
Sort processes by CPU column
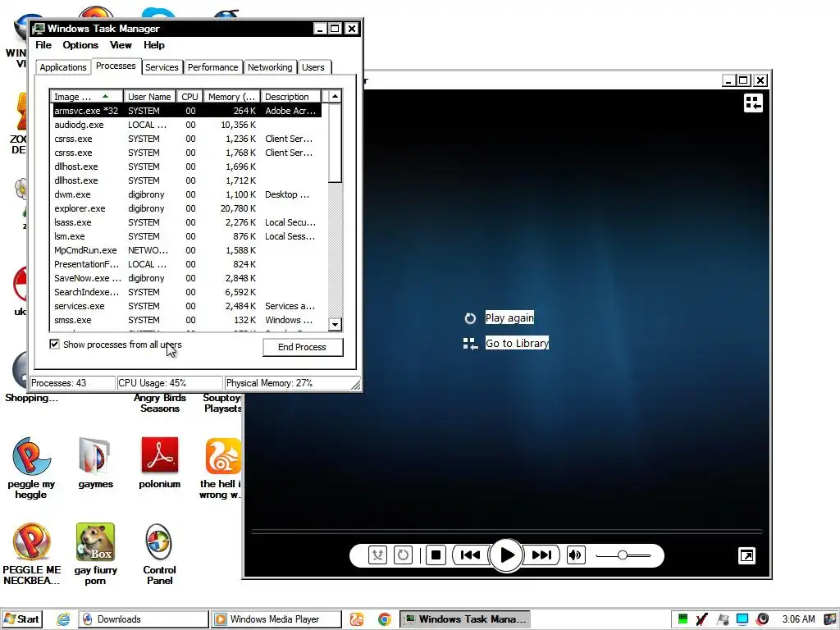coord(189,97)
